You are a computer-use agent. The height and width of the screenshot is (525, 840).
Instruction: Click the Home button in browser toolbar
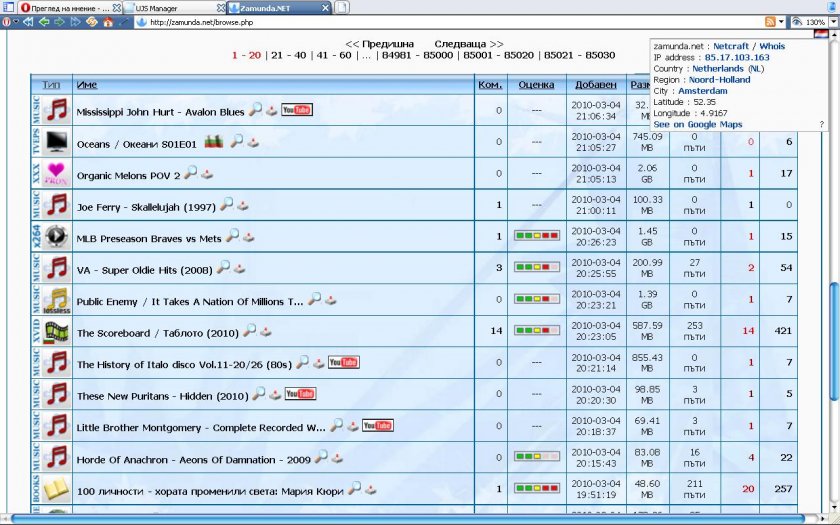pyautogui.click(x=108, y=22)
